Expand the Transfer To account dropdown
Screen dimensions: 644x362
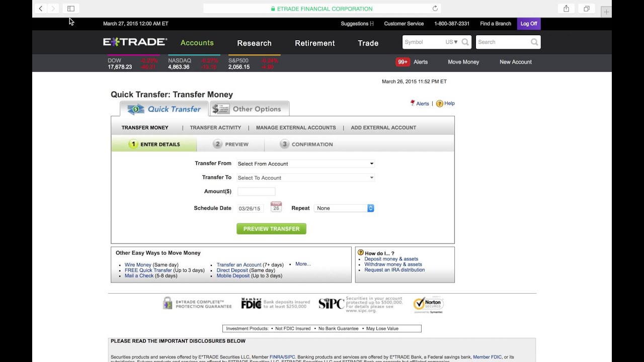305,177
